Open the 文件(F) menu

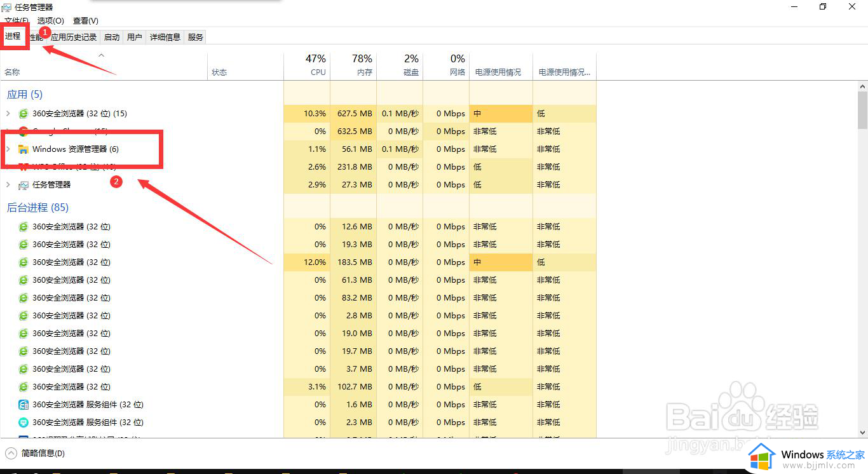tap(17, 21)
